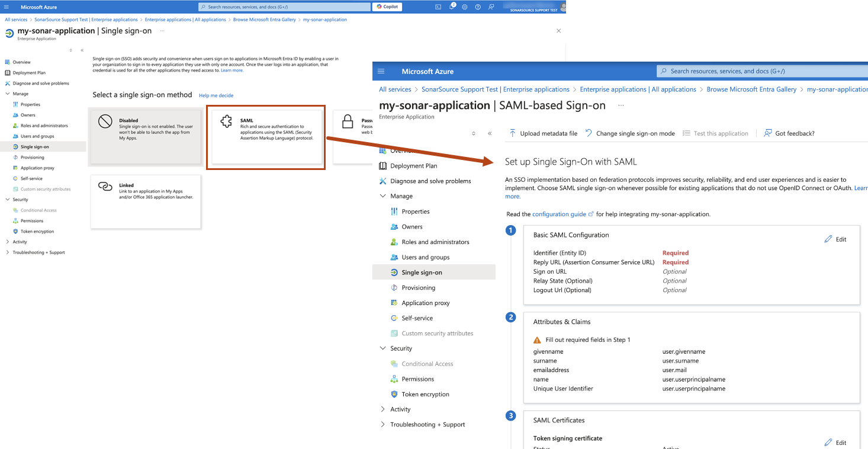
Task: Click the Copilot icon in top bar
Action: coord(387,7)
